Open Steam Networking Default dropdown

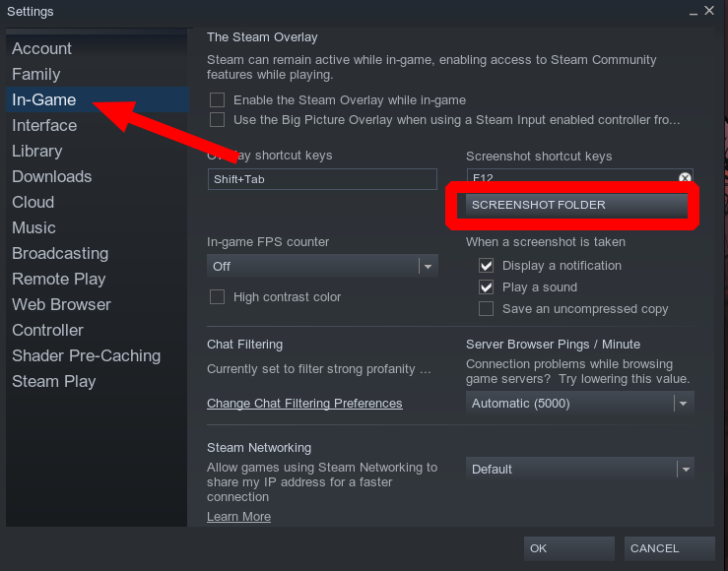pos(579,469)
